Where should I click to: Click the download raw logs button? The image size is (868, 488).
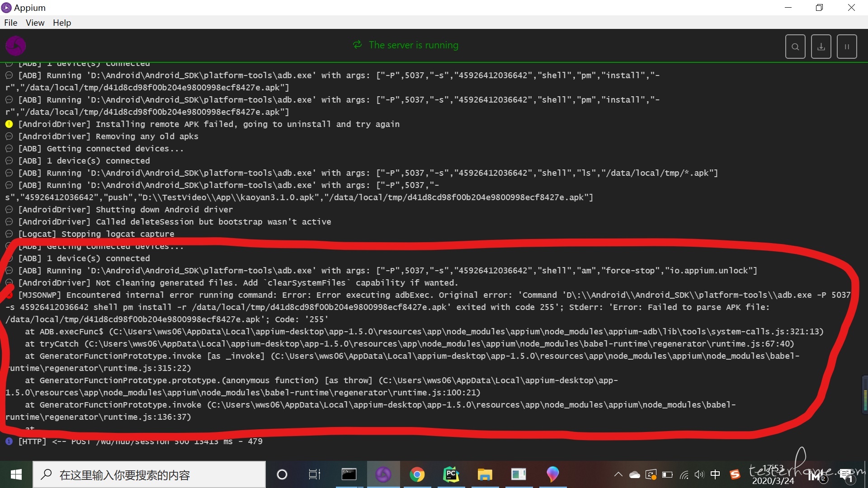[821, 47]
